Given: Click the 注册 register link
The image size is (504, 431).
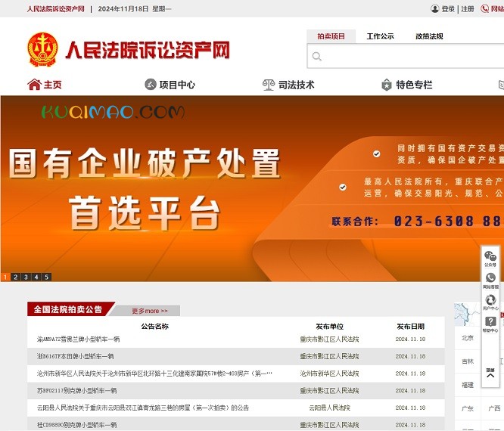Looking at the screenshot, I should tap(468, 9).
